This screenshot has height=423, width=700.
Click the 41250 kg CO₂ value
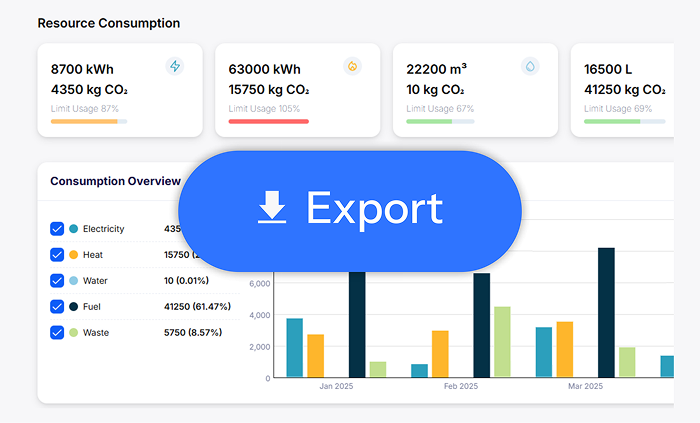[625, 90]
